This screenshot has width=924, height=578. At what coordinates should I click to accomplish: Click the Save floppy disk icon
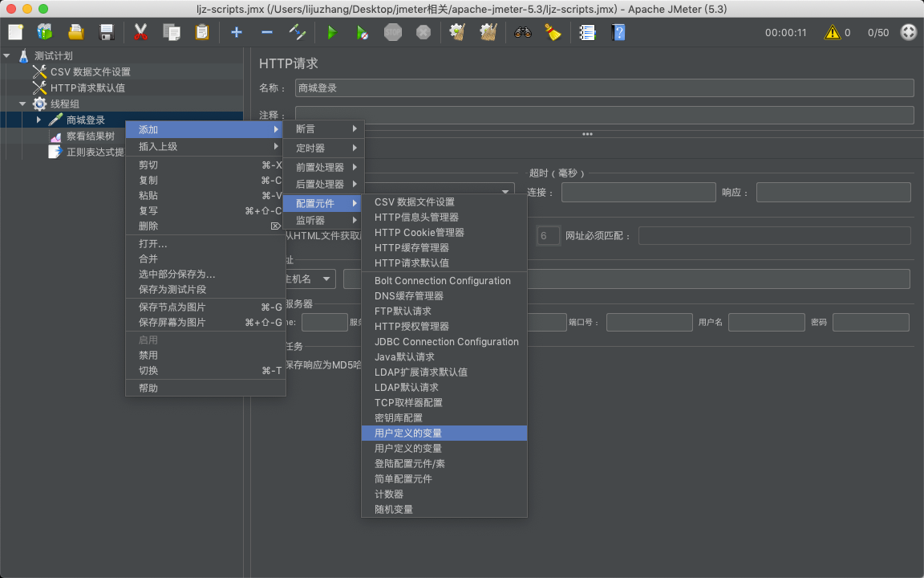pos(106,32)
